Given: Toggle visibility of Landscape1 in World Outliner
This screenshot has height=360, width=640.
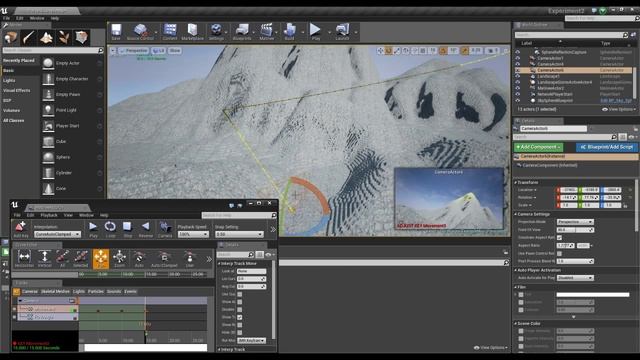Looking at the screenshot, I should pyautogui.click(x=518, y=76).
